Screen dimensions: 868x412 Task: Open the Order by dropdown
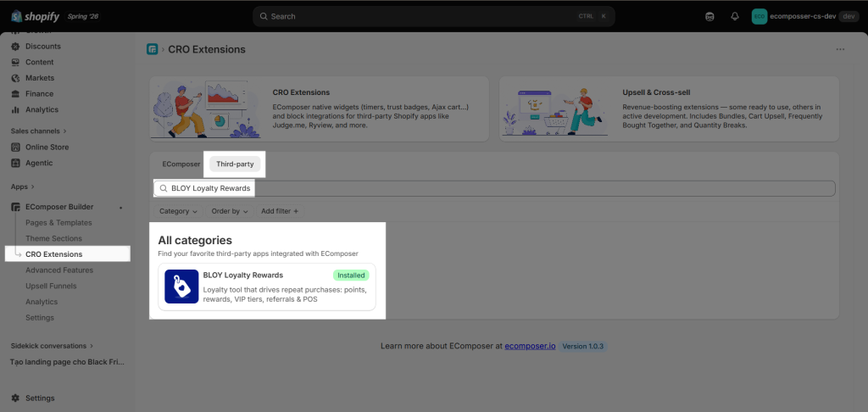[x=230, y=211]
